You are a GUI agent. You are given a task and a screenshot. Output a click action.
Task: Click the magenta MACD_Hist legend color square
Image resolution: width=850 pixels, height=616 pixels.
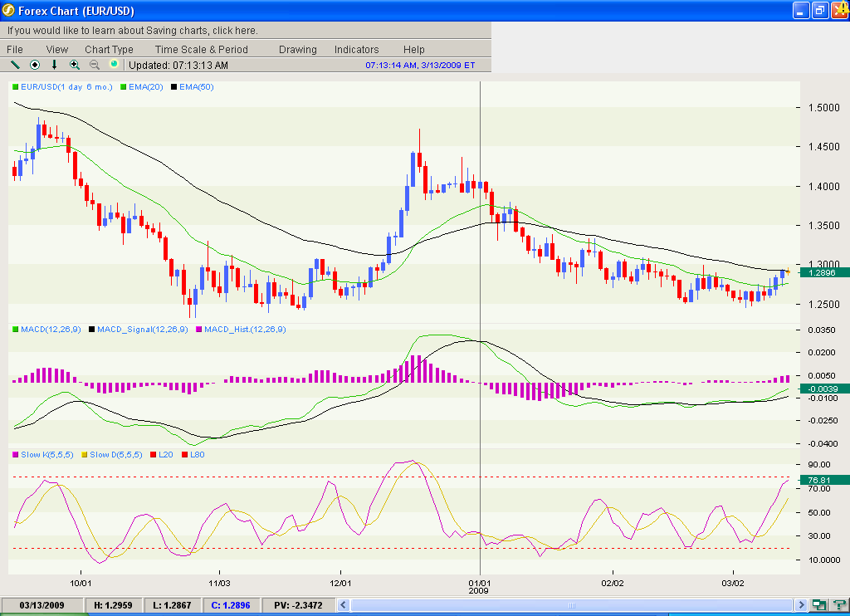coord(199,329)
